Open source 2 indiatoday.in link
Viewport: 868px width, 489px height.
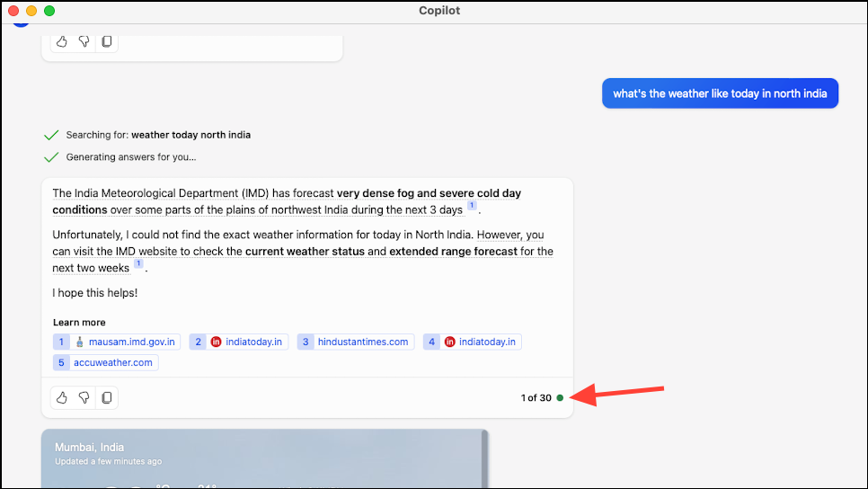[x=239, y=342]
